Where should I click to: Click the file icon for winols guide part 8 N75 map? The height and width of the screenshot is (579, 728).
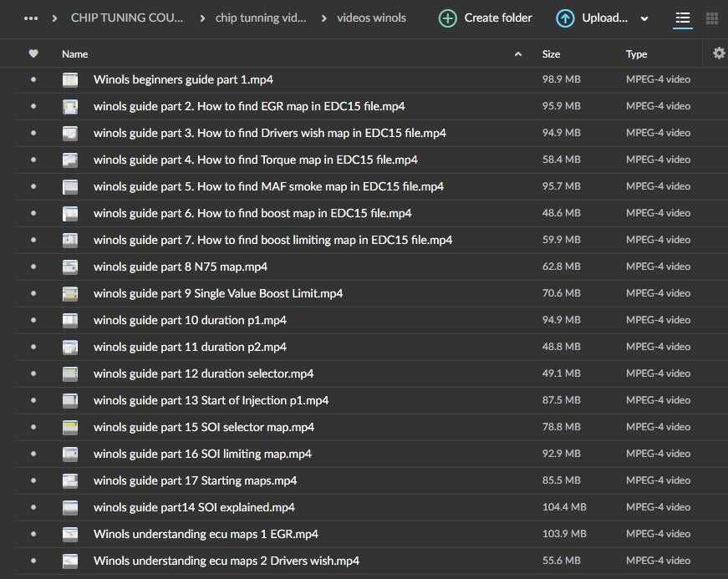[70, 267]
